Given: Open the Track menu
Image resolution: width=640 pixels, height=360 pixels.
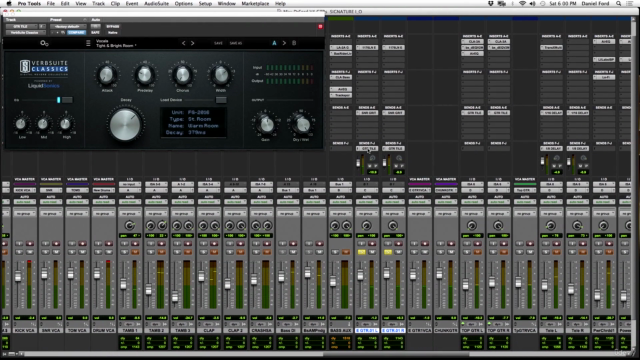Looking at the screenshot, I should tap(98, 3).
